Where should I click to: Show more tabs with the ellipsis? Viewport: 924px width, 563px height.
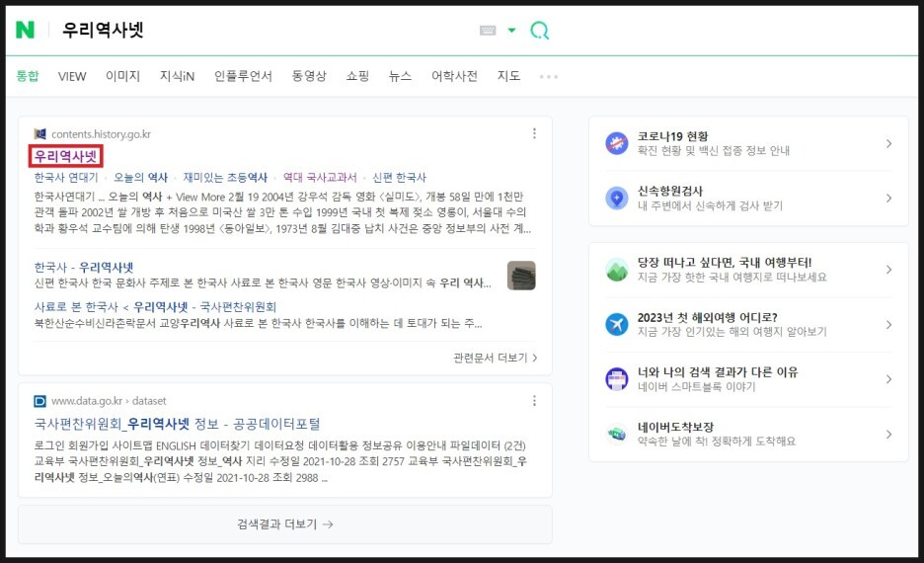coord(549,77)
